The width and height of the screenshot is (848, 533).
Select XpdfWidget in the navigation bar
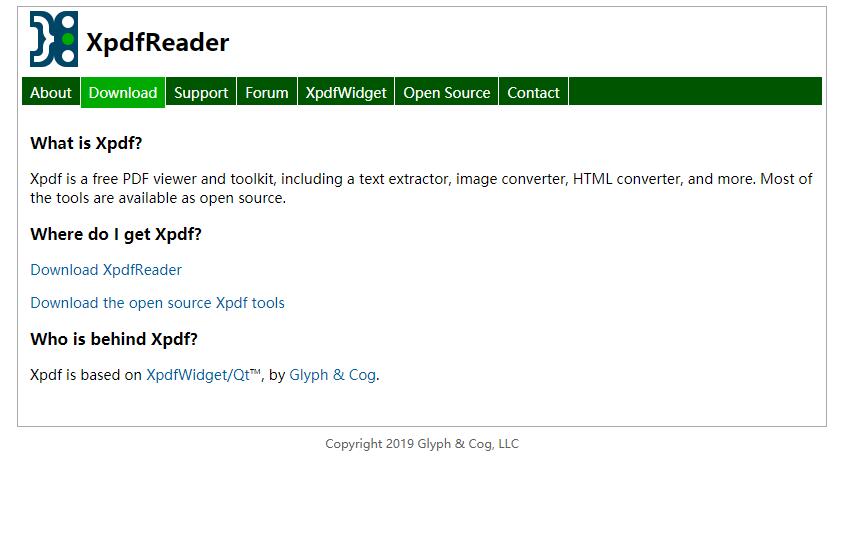tap(346, 92)
